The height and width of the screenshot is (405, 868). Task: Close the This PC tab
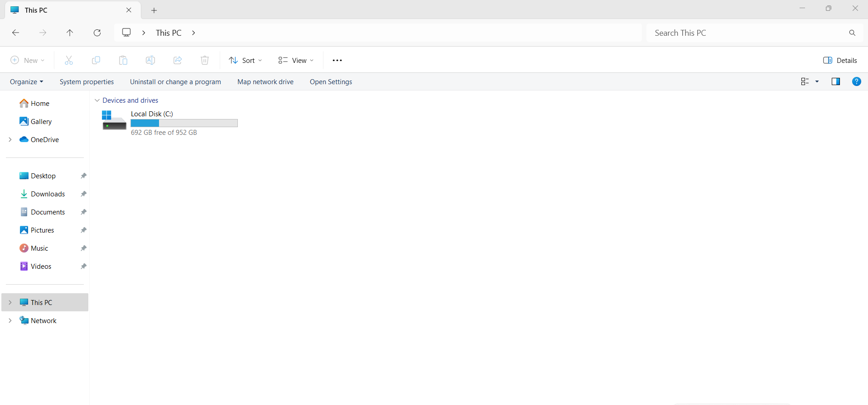pyautogui.click(x=129, y=10)
